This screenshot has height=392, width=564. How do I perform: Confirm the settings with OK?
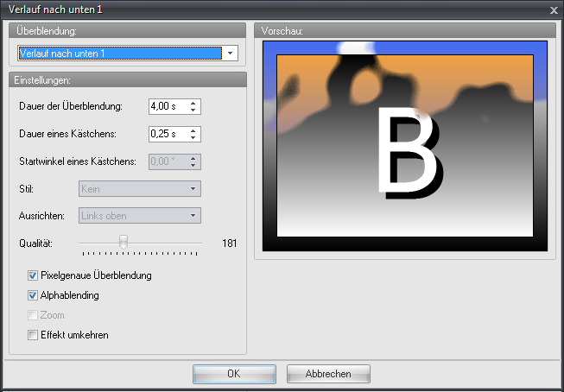coord(234,374)
